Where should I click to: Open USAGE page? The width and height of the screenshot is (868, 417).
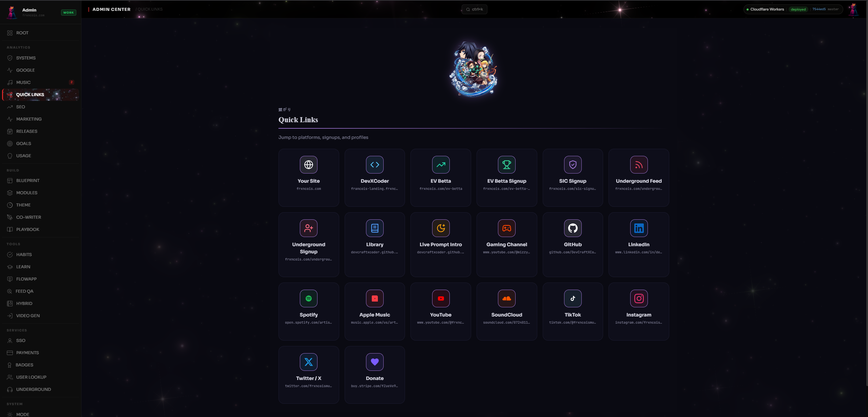(41, 156)
